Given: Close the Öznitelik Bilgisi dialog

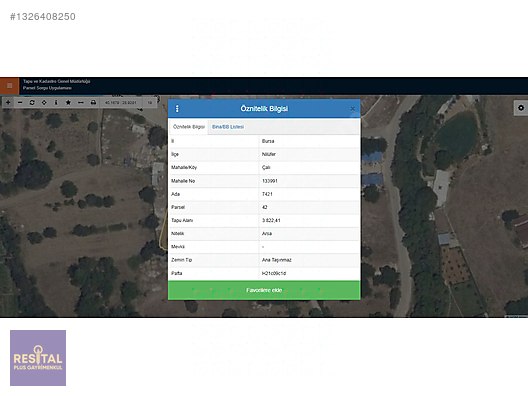Looking at the screenshot, I should point(352,108).
